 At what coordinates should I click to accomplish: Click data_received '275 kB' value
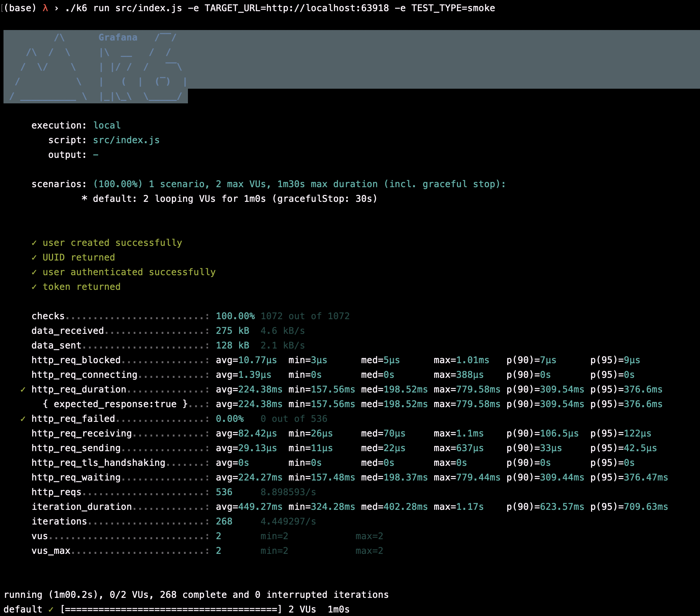(x=233, y=331)
